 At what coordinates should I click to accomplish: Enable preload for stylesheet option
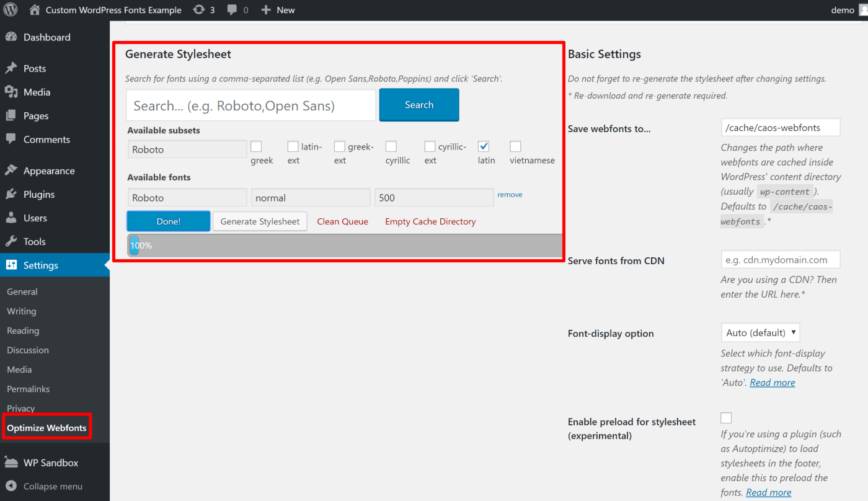726,417
